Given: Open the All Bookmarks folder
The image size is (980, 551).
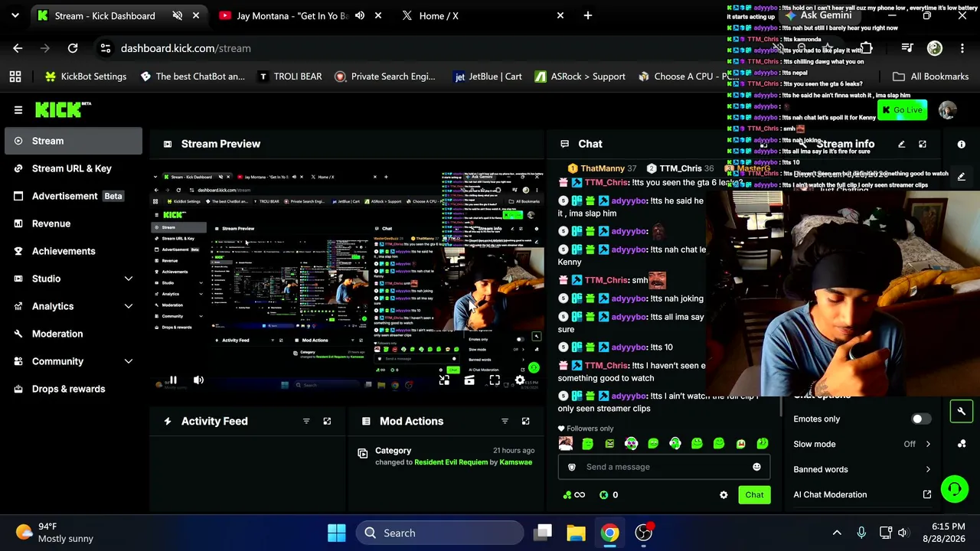Looking at the screenshot, I should [x=930, y=77].
